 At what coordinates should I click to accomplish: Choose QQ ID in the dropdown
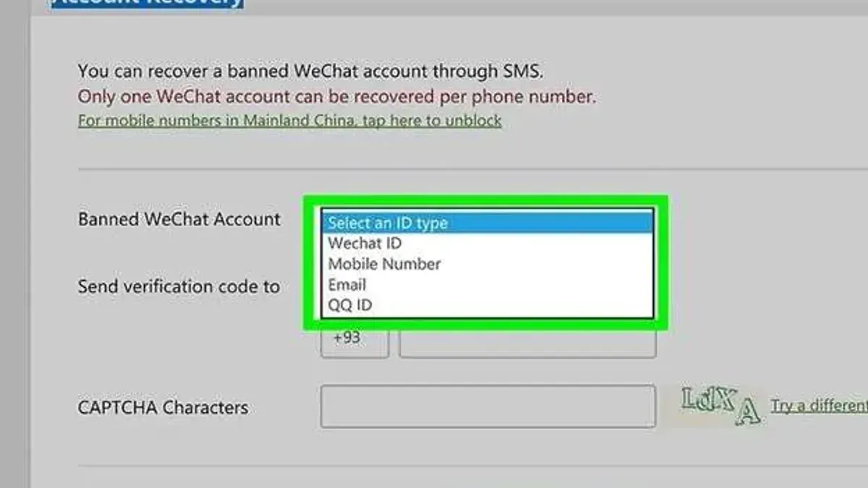(488, 304)
